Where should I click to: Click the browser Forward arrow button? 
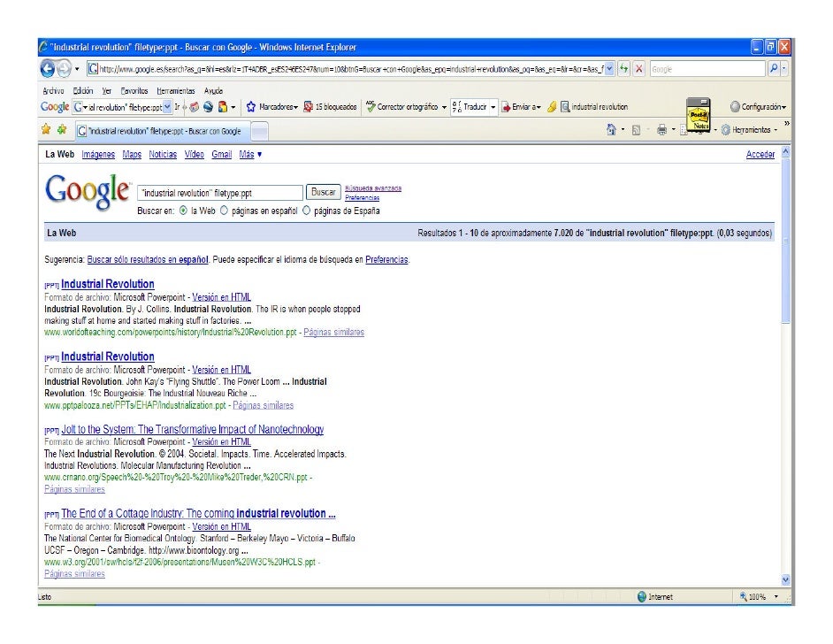(65, 68)
